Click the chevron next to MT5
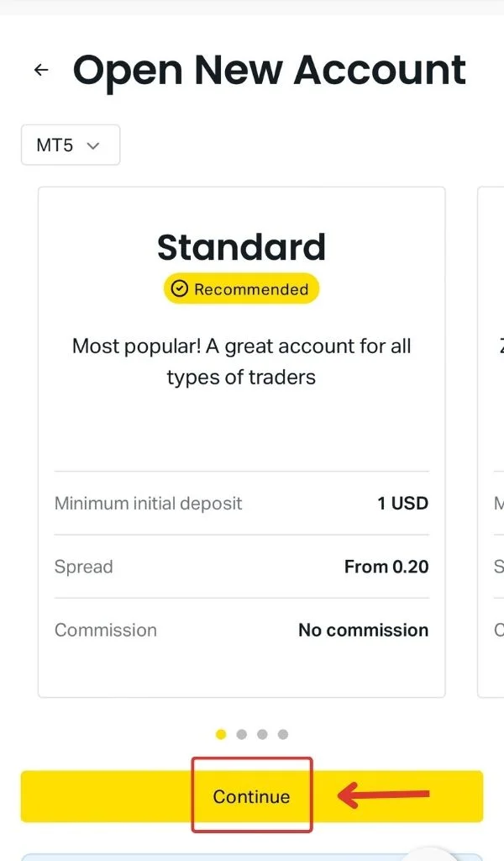Screen dimensions: 504x861 (x=95, y=145)
